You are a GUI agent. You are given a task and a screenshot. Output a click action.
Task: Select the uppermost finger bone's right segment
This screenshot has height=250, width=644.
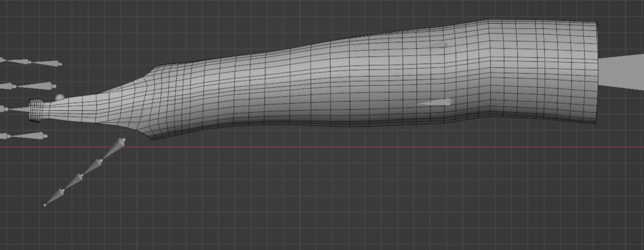coord(45,63)
